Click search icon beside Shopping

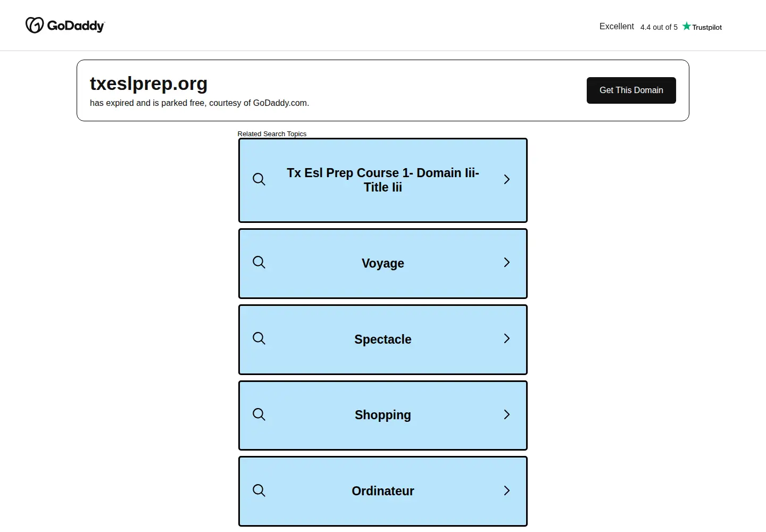point(259,414)
